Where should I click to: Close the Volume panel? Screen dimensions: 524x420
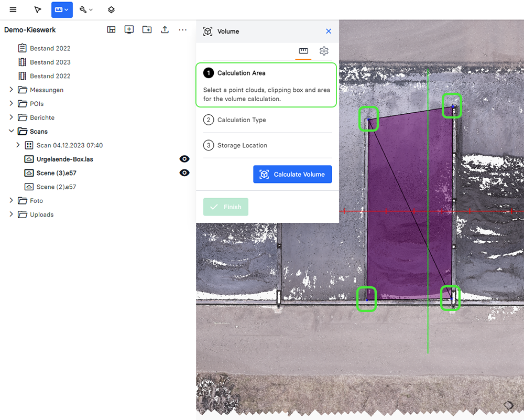(x=329, y=31)
